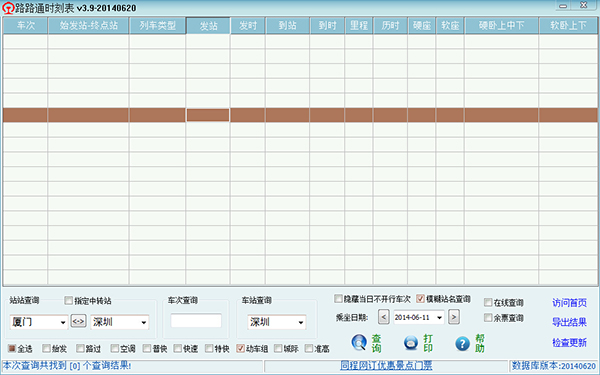This screenshot has height=375, width=600.
Task: Open help via the question mark icon
Action: pos(462,343)
